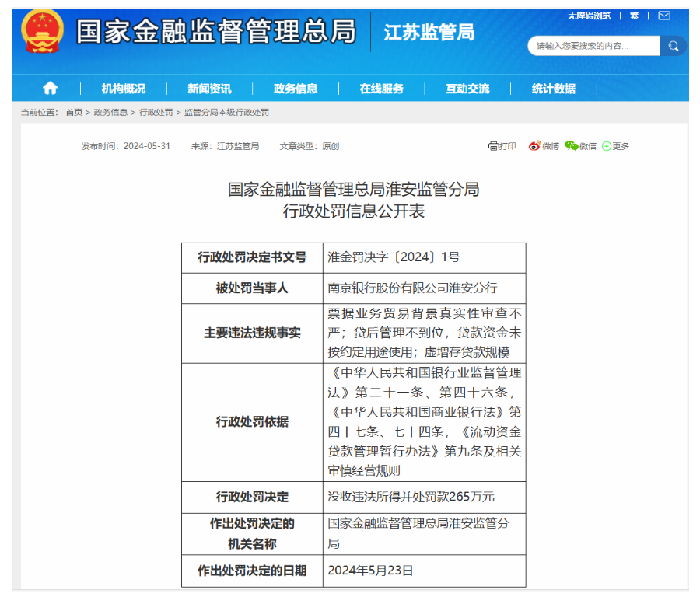Switch to traditional Chinese (繁)
This screenshot has width=700, height=604.
(x=634, y=16)
